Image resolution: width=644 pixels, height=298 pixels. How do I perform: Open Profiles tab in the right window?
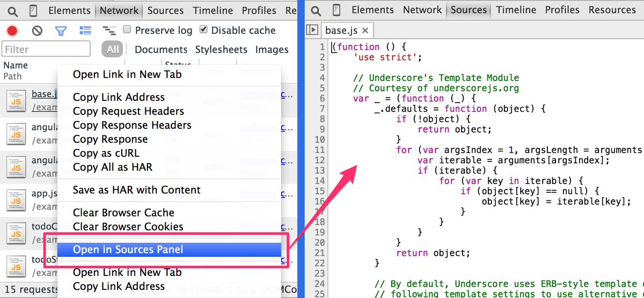click(563, 10)
